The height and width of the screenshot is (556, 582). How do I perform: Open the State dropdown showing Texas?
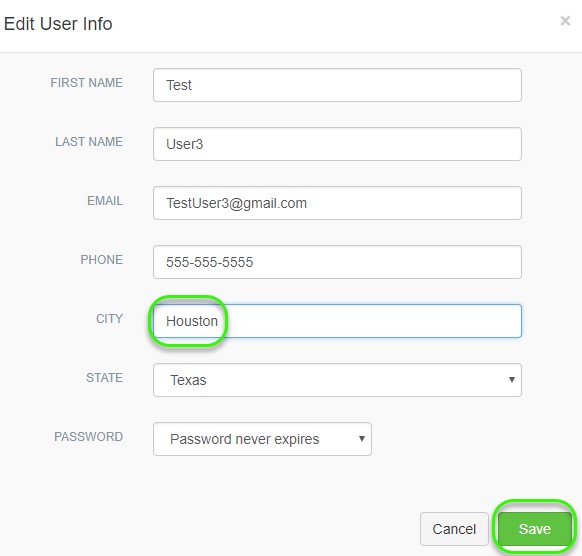[337, 380]
